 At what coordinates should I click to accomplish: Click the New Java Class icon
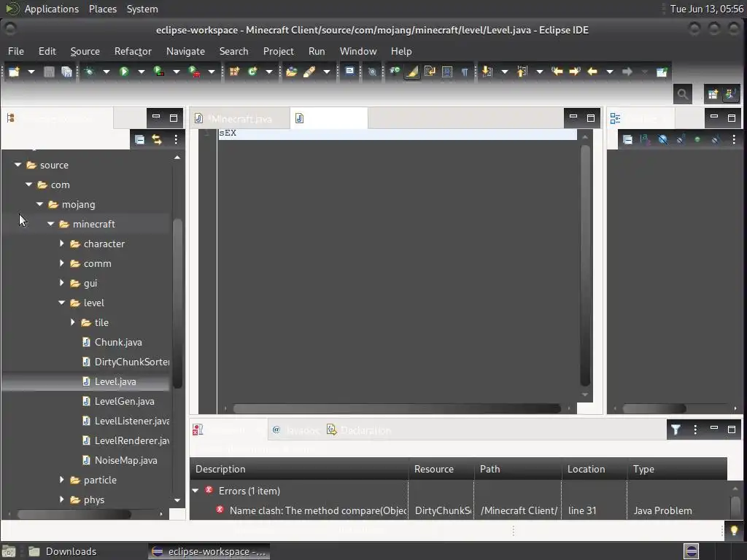coord(252,71)
